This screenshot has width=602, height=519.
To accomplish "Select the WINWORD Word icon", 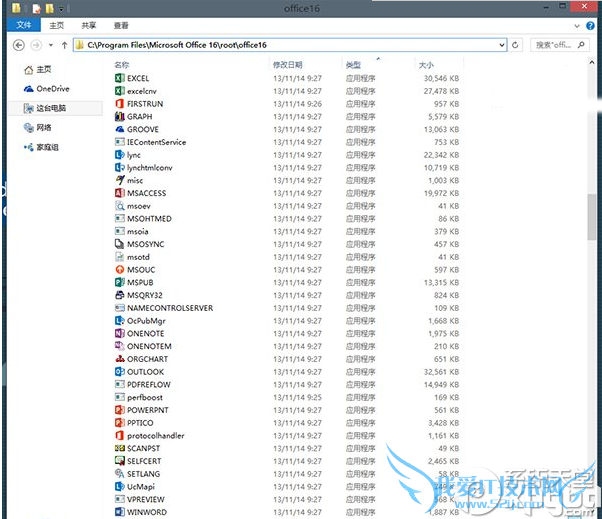I will point(120,512).
